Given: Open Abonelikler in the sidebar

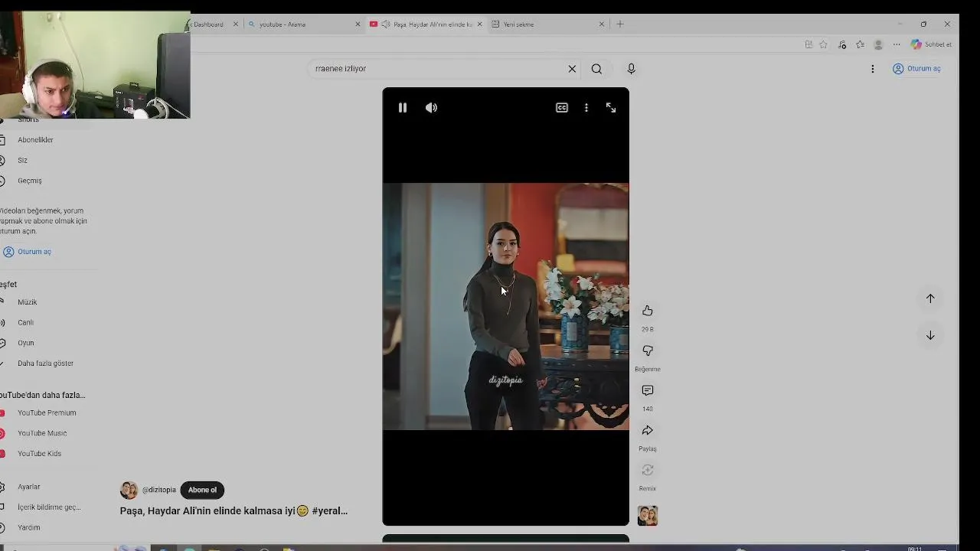Looking at the screenshot, I should pyautogui.click(x=35, y=140).
